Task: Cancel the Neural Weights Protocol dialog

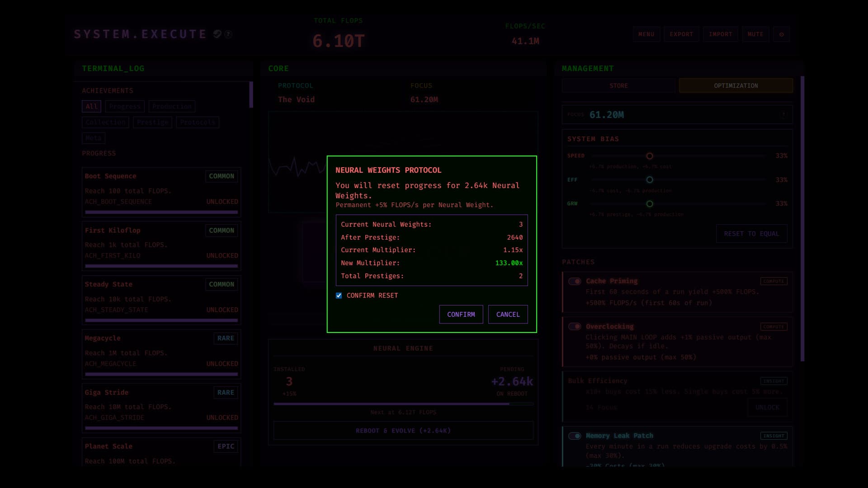Action: point(508,314)
